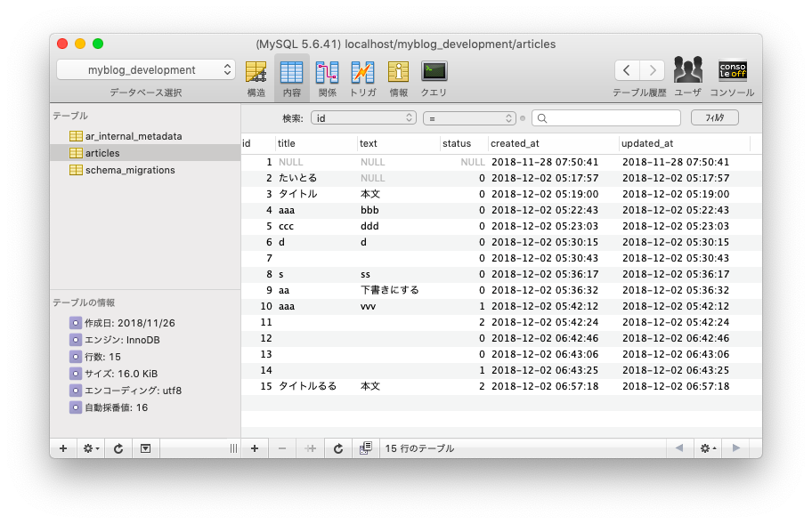Reload the table contents
The image size is (812, 524).
(x=338, y=448)
